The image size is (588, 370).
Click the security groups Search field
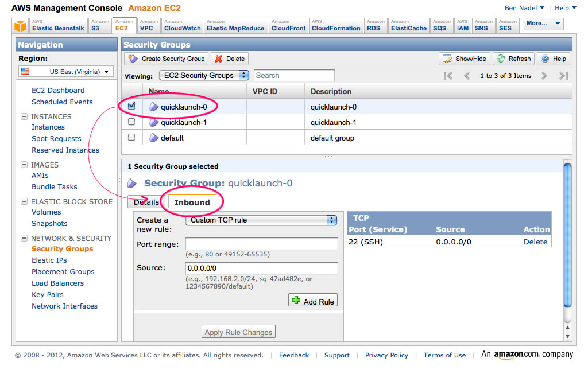(x=294, y=75)
